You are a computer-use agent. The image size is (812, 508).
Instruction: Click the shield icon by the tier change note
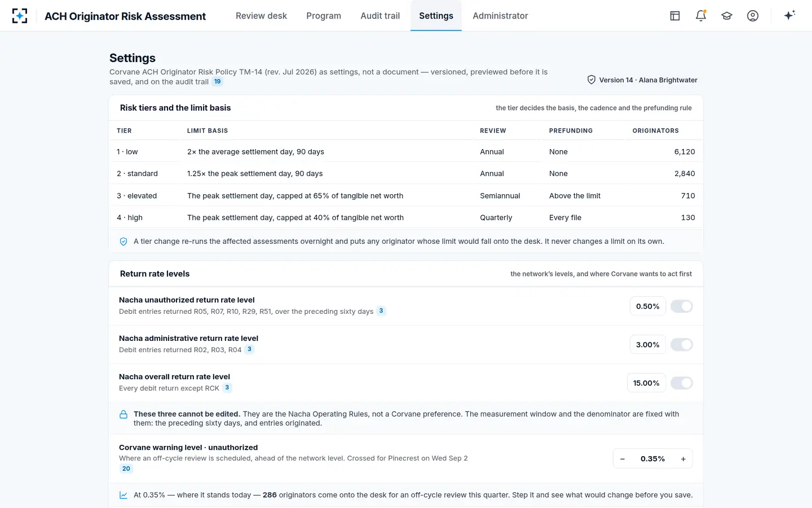click(123, 242)
